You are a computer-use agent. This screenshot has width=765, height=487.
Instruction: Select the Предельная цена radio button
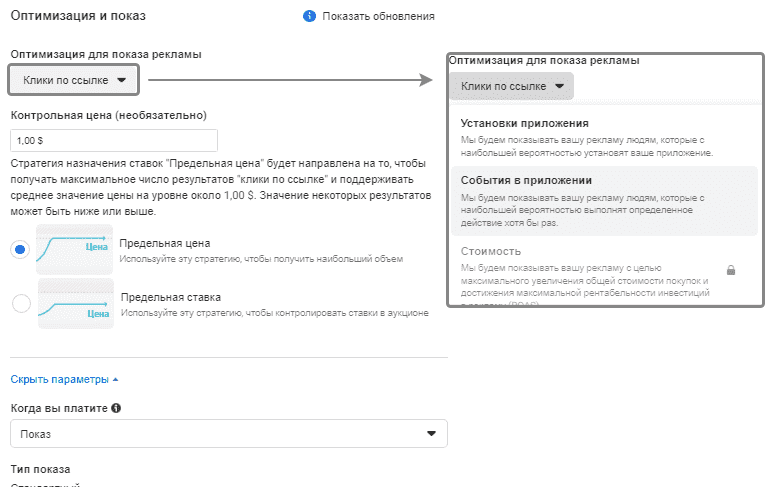pos(20,250)
